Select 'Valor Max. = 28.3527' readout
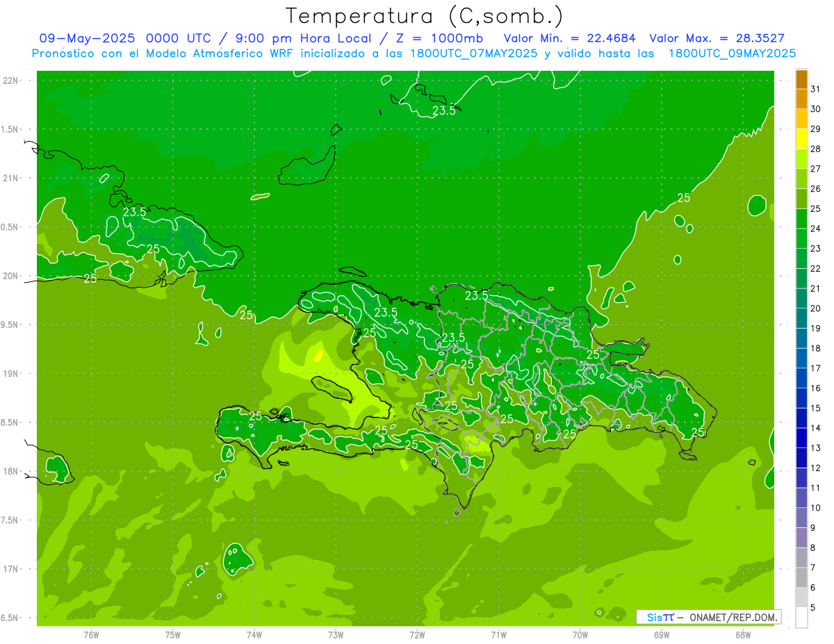Screen dimensions: 834x644 pos(717,38)
